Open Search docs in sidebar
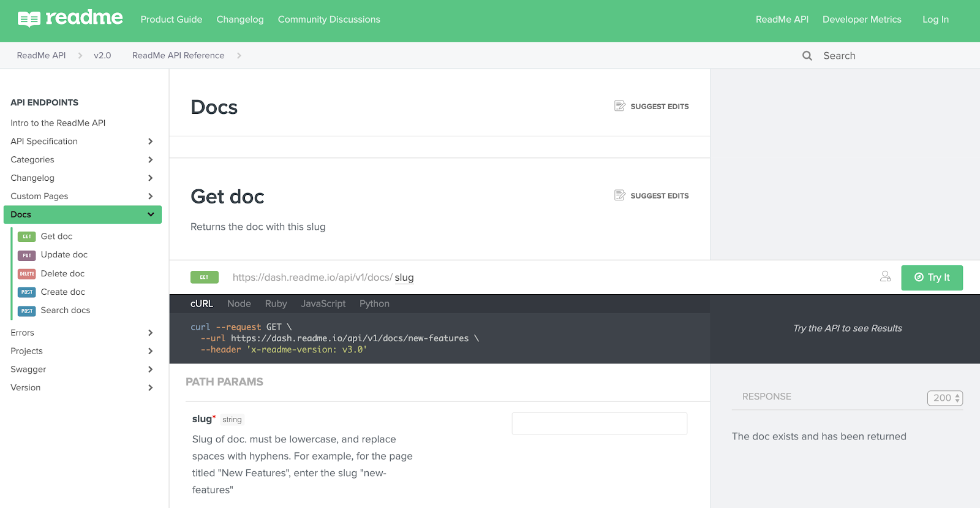Screen dimensions: 980x508 (x=66, y=311)
